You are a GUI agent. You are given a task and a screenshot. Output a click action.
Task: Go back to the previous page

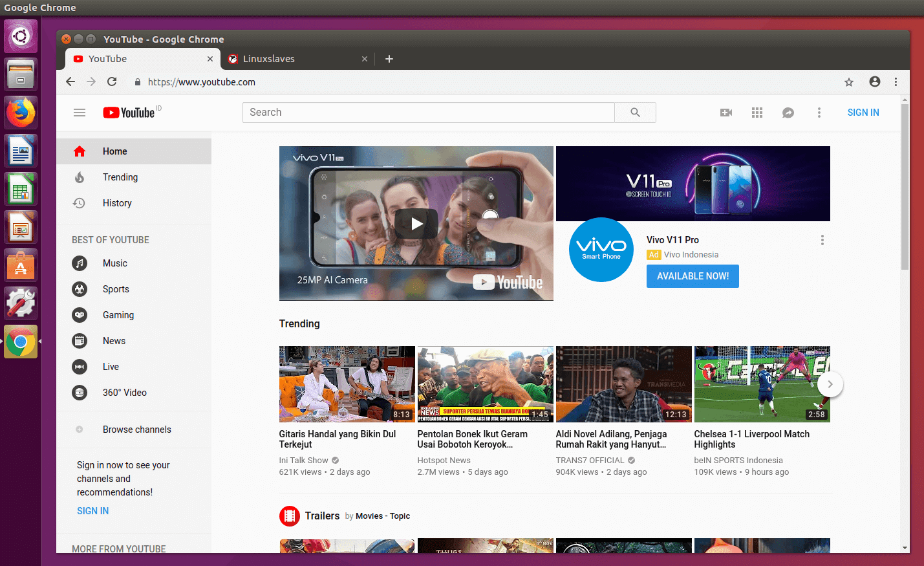coord(70,82)
